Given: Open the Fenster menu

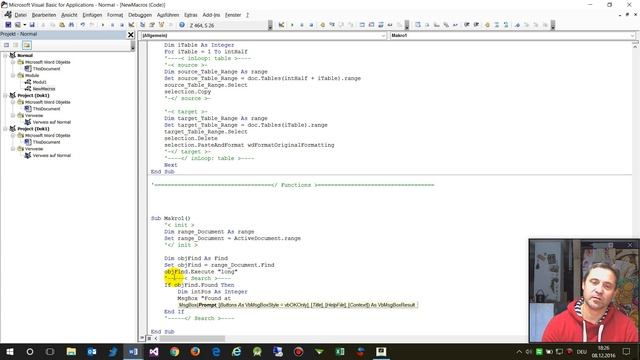Looking at the screenshot, I should pos(233,15).
